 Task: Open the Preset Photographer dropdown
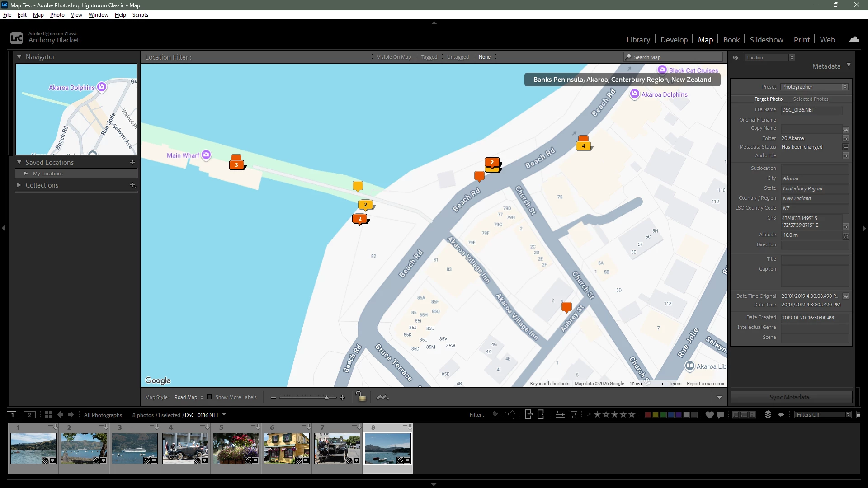814,87
